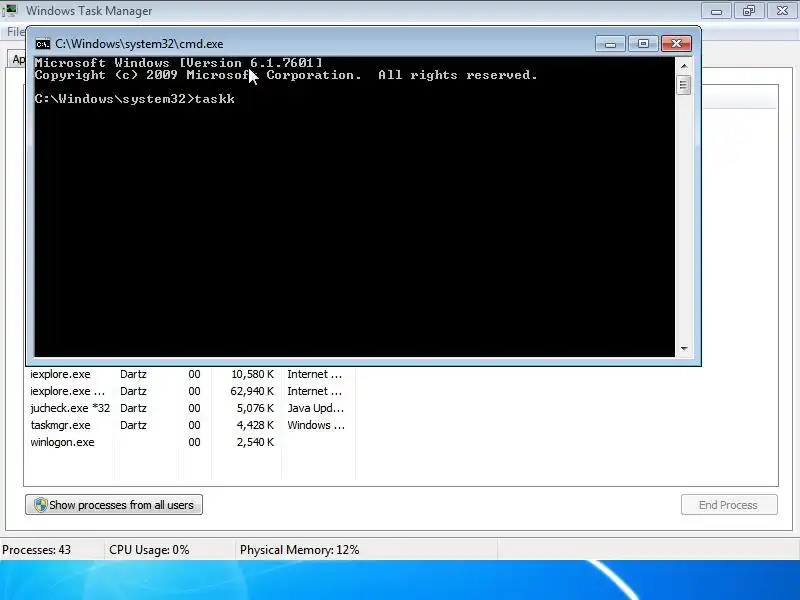Click Dartz user name in jucheck.exe row
Viewport: 800px width, 600px height.
coord(133,408)
